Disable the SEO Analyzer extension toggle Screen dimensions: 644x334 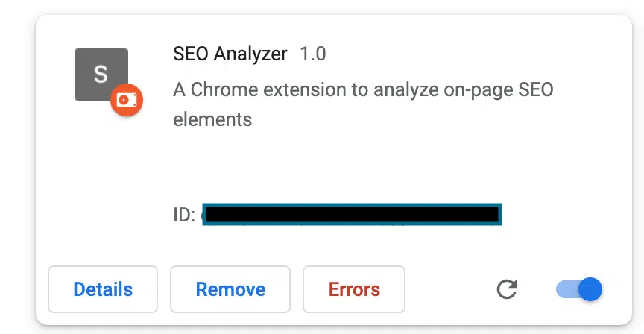point(579,289)
